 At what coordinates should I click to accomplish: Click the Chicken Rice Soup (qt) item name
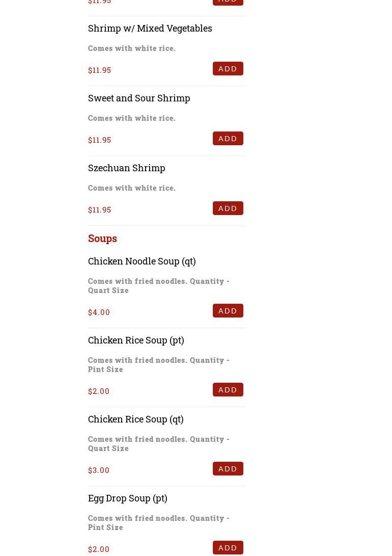click(135, 419)
